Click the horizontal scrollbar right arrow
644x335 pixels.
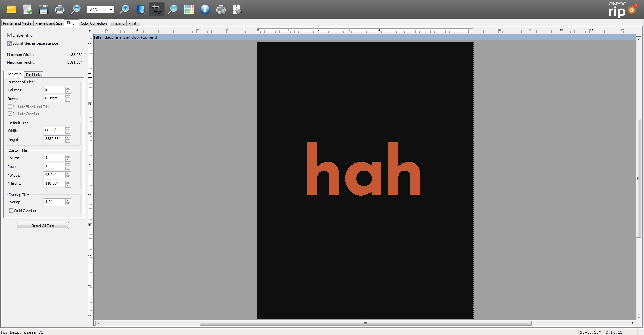pos(633,323)
